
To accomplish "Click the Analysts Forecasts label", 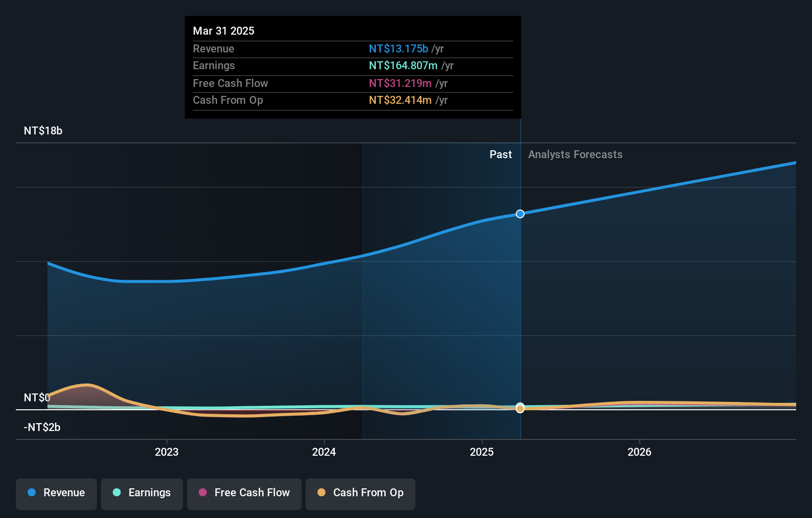I will pos(575,154).
